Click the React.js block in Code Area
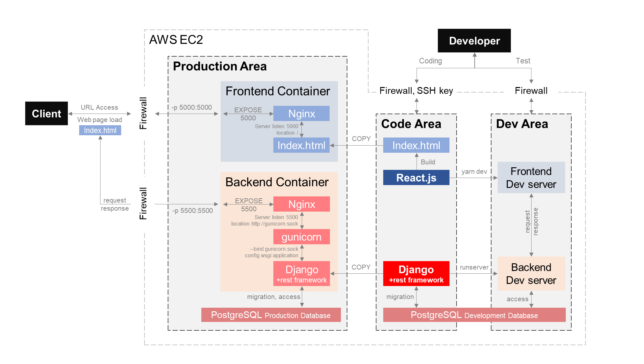This screenshot has width=644, height=364. pos(416,178)
